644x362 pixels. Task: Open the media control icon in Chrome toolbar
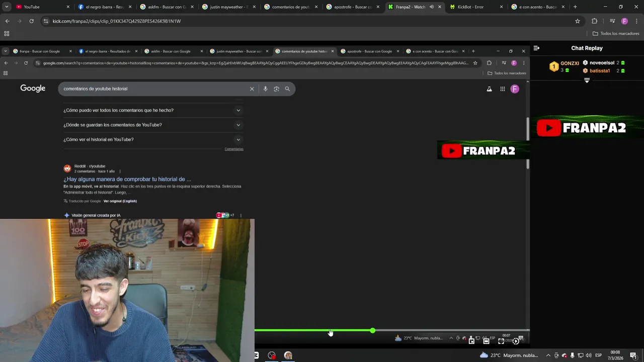(x=612, y=21)
